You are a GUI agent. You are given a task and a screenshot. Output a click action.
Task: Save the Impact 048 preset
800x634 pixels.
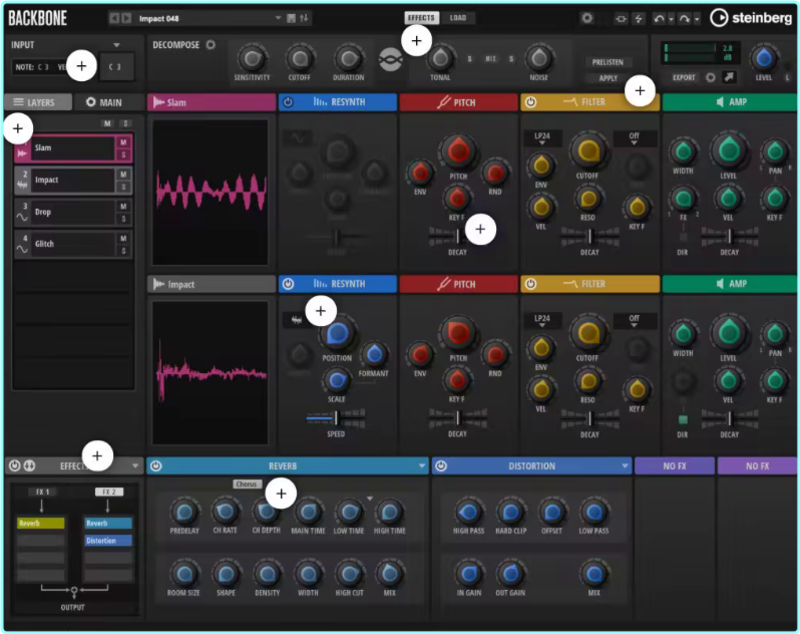[291, 18]
